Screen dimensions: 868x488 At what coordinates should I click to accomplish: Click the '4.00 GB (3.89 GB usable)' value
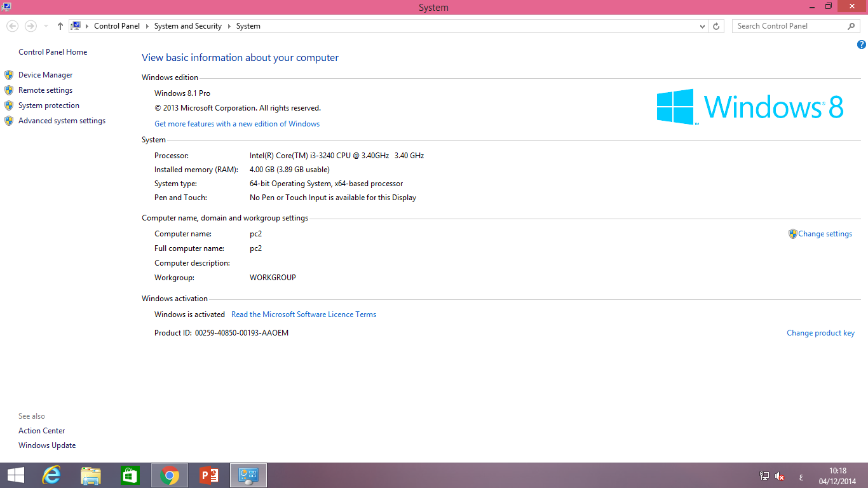point(290,170)
